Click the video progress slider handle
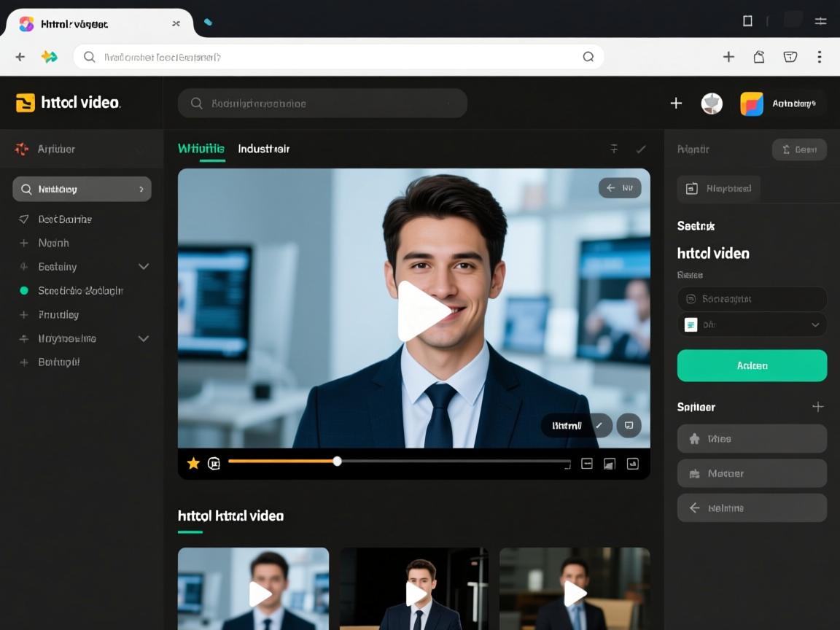Image resolution: width=840 pixels, height=630 pixels. pos(337,461)
